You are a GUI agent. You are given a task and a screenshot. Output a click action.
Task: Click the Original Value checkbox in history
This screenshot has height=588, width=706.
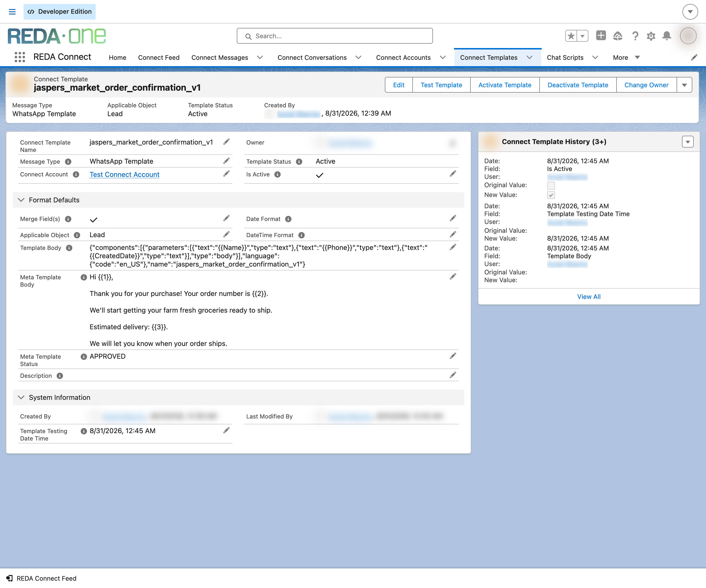[551, 185]
